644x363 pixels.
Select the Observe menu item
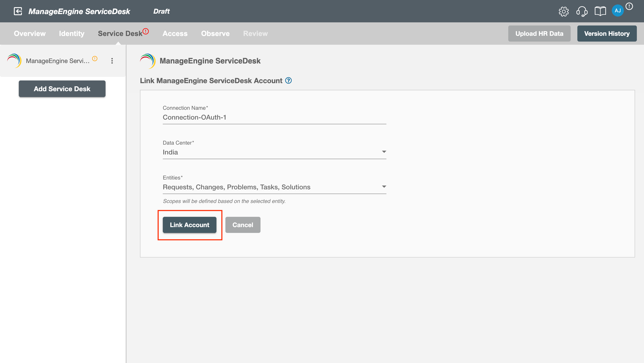point(215,33)
